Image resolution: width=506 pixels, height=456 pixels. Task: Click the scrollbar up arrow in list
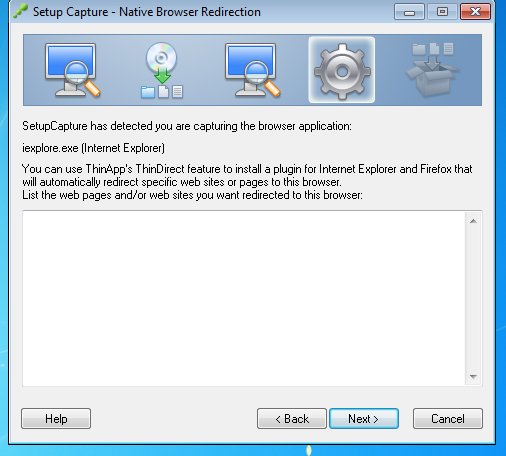(473, 221)
